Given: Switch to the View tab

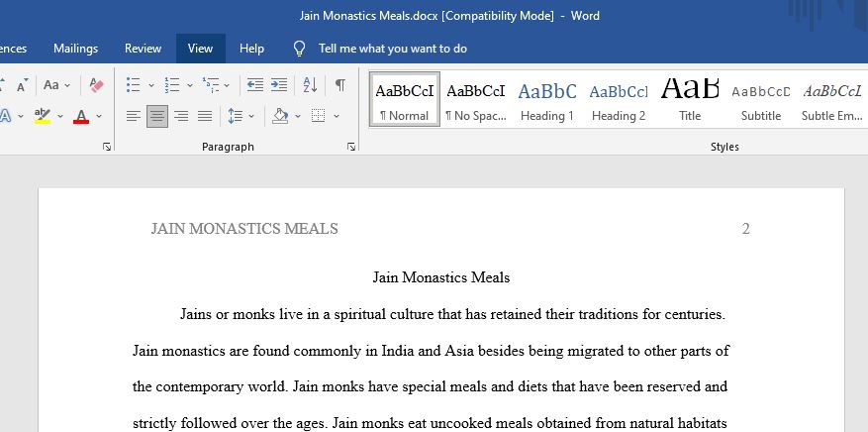Looking at the screenshot, I should pyautogui.click(x=200, y=49).
